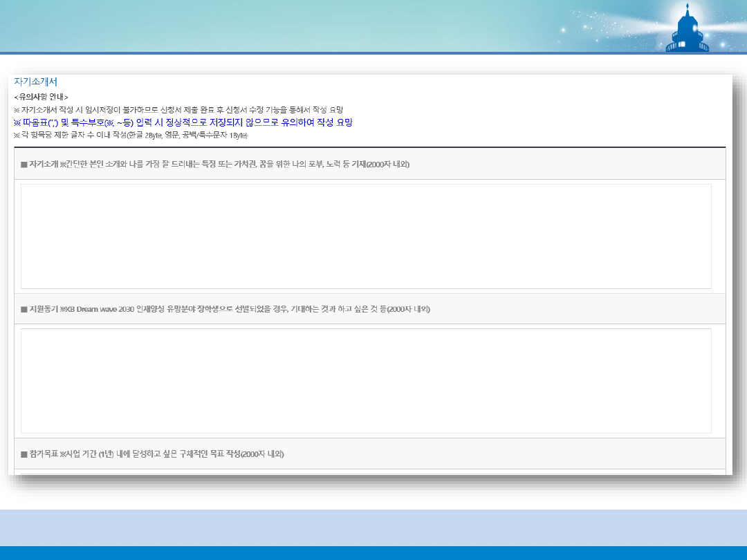Click the dark blue bottom bar
This screenshot has height=560, width=747.
tap(373, 553)
